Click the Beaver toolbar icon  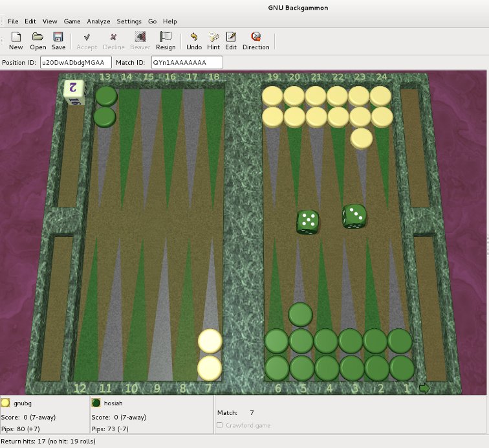click(140, 41)
